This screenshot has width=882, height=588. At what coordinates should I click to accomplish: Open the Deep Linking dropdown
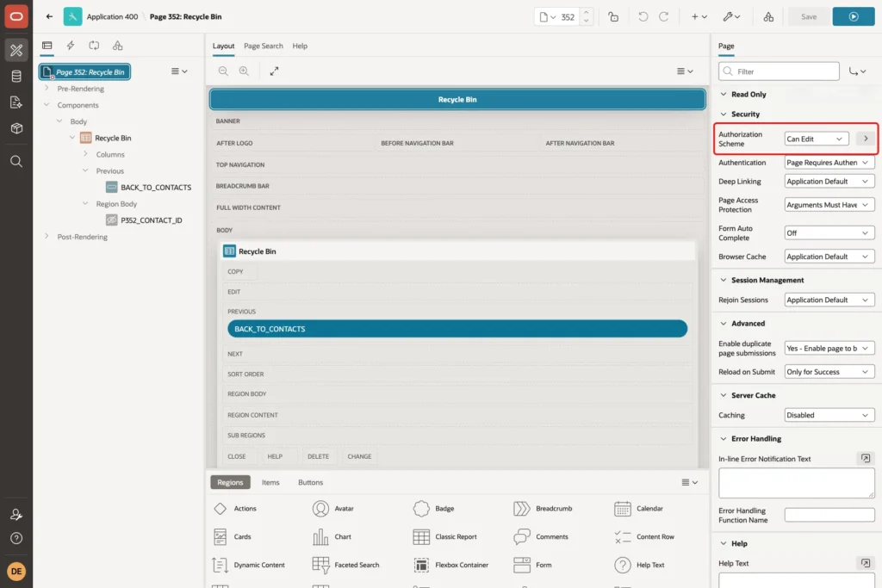tap(829, 182)
